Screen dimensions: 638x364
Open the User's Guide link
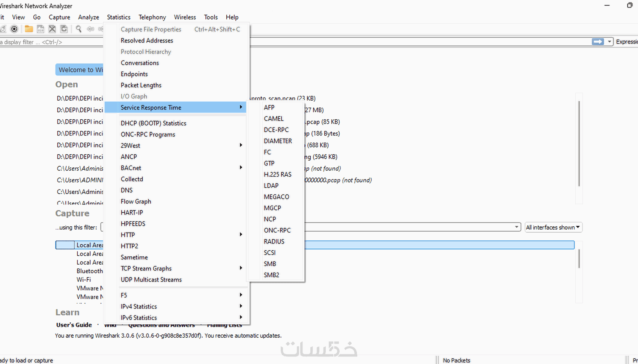click(74, 325)
